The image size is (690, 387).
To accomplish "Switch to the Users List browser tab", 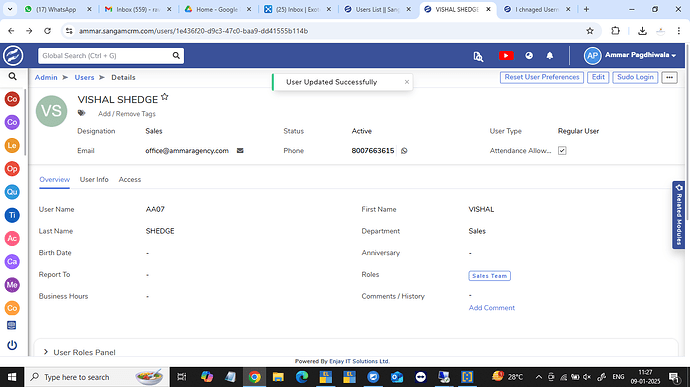I will click(378, 9).
